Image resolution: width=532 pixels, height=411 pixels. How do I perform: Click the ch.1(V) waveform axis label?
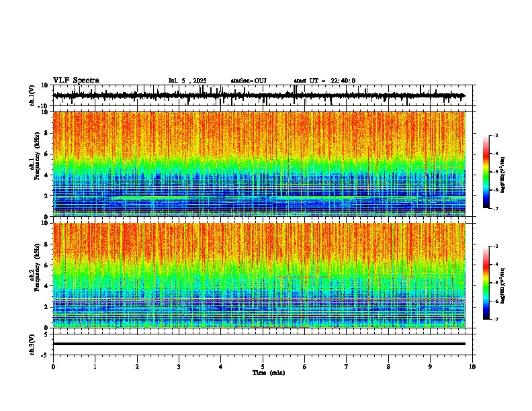coord(32,95)
